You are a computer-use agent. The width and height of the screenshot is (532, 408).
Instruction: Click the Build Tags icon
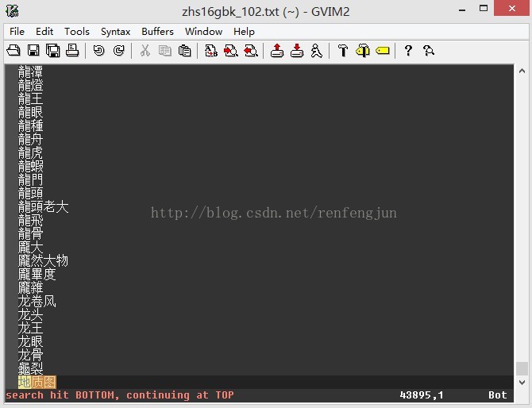click(363, 51)
